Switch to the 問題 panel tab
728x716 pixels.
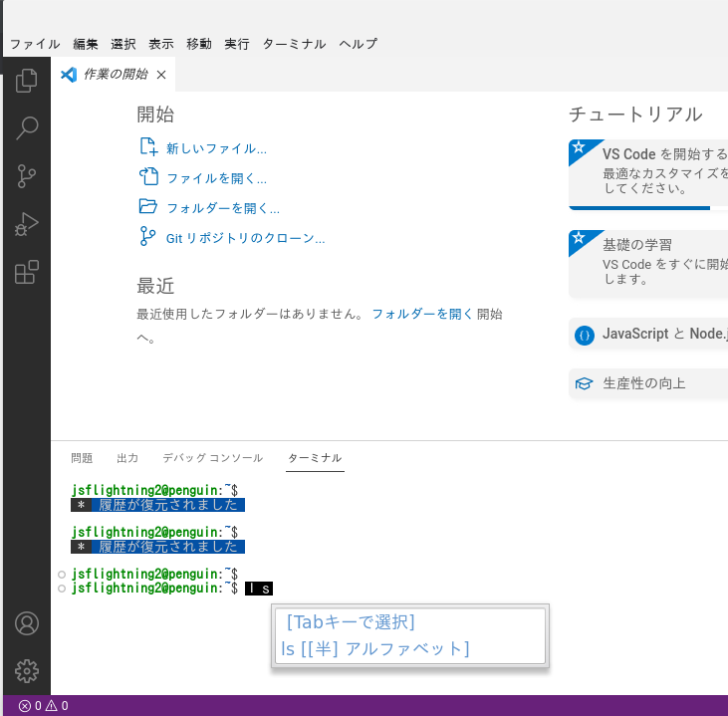point(82,458)
